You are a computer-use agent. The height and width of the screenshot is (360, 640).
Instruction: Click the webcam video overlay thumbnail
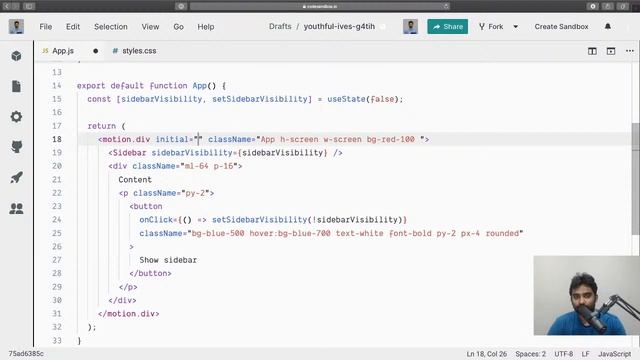click(x=587, y=296)
